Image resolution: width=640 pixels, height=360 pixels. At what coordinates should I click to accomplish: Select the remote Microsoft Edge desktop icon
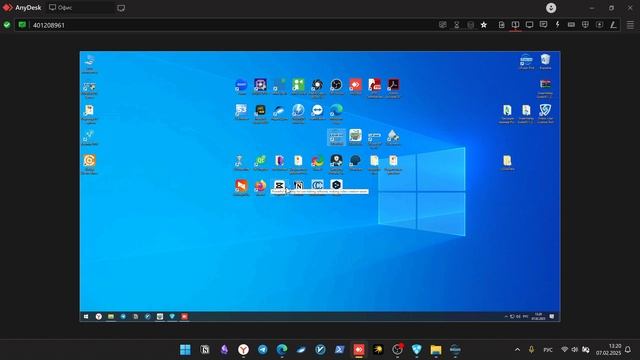click(336, 113)
